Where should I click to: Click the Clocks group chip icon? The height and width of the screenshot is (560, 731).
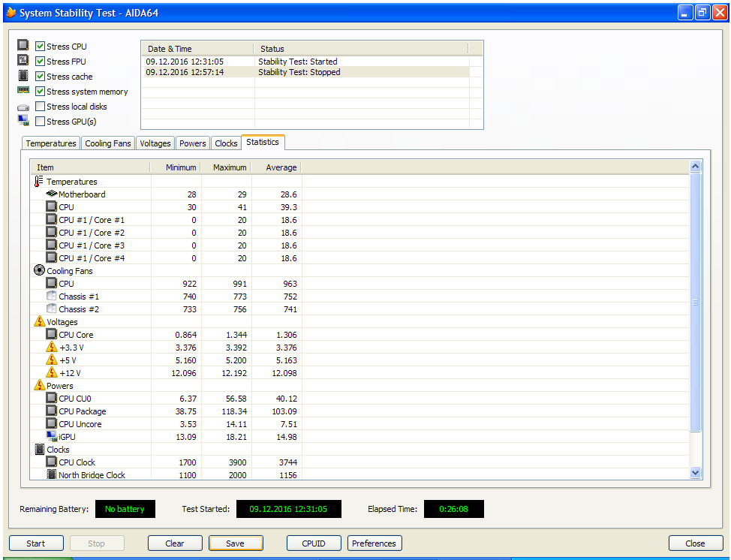(40, 449)
